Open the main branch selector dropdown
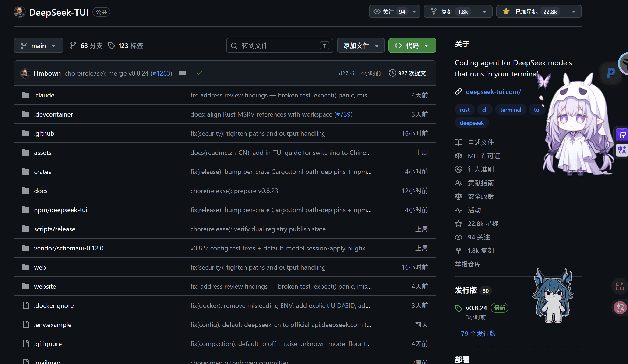This screenshot has height=364, width=628. pyautogui.click(x=39, y=45)
